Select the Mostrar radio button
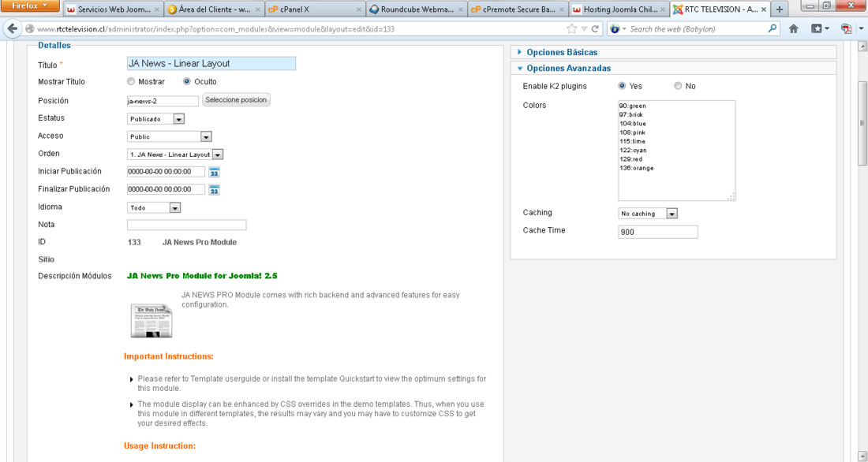This screenshot has height=462, width=868. tap(131, 82)
